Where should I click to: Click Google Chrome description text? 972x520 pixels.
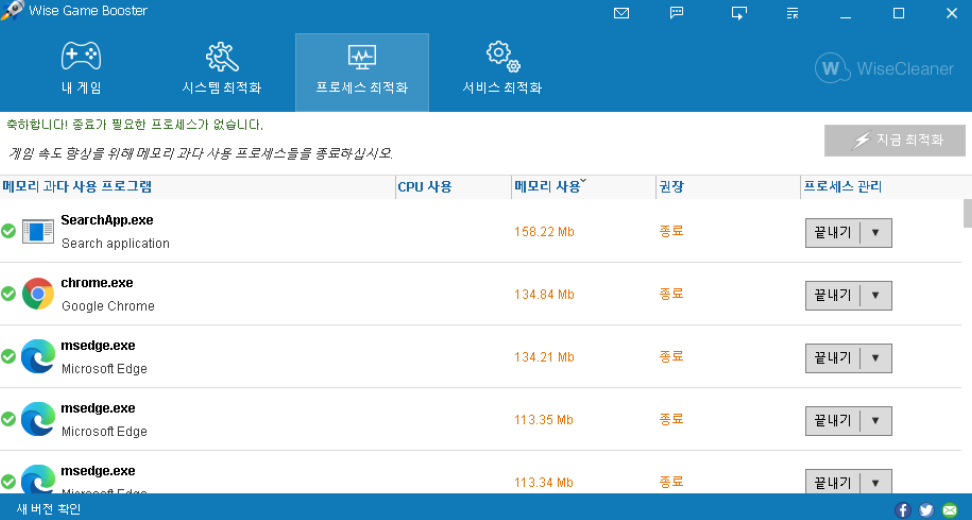pos(108,306)
